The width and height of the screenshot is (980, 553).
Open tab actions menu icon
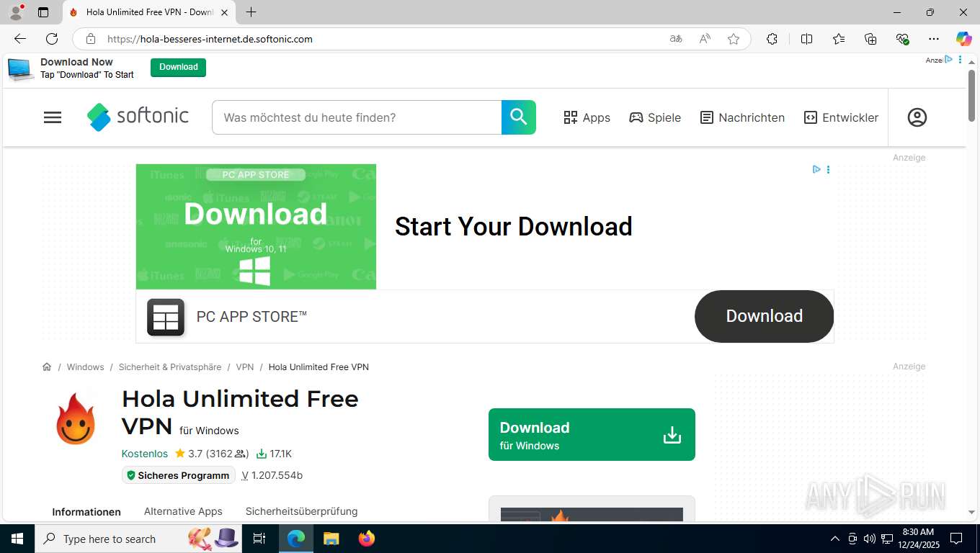43,12
